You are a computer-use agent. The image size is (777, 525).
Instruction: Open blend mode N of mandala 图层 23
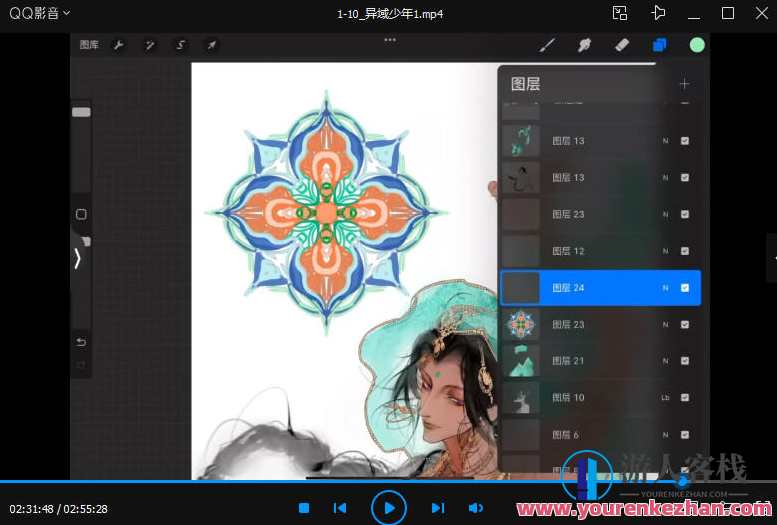coord(666,324)
